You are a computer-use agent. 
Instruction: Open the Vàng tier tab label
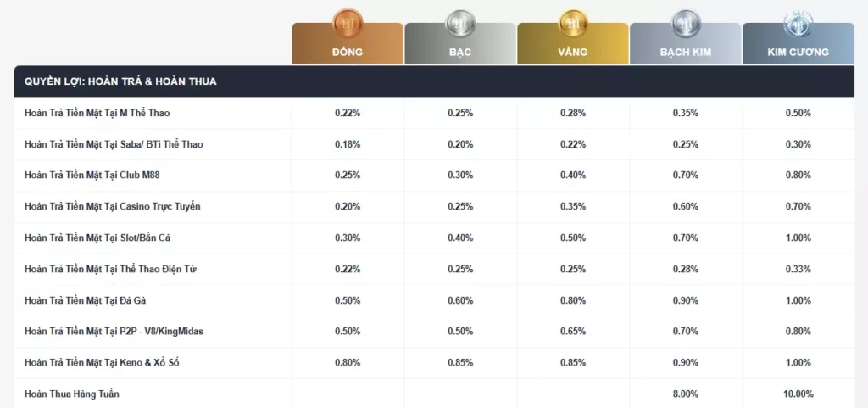(x=573, y=52)
